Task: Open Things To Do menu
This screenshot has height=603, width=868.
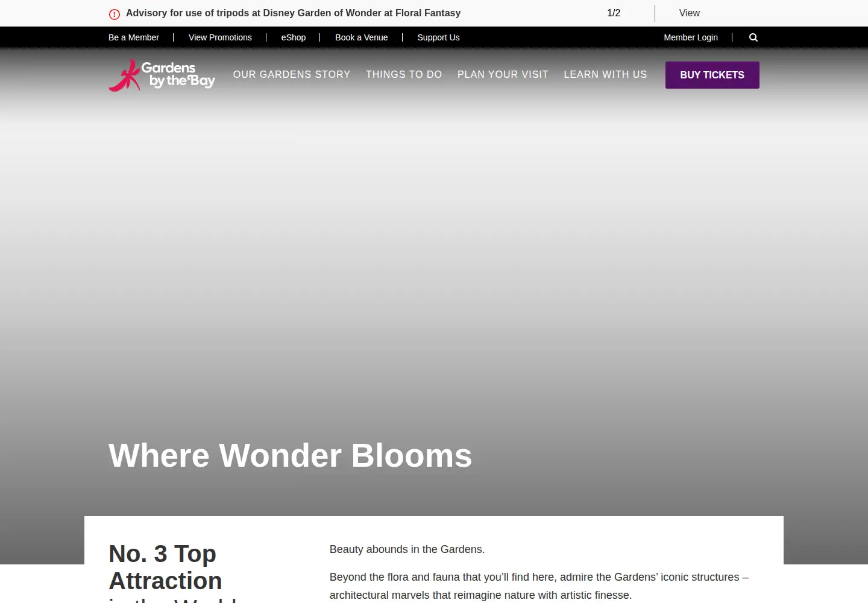Action: [x=404, y=74]
